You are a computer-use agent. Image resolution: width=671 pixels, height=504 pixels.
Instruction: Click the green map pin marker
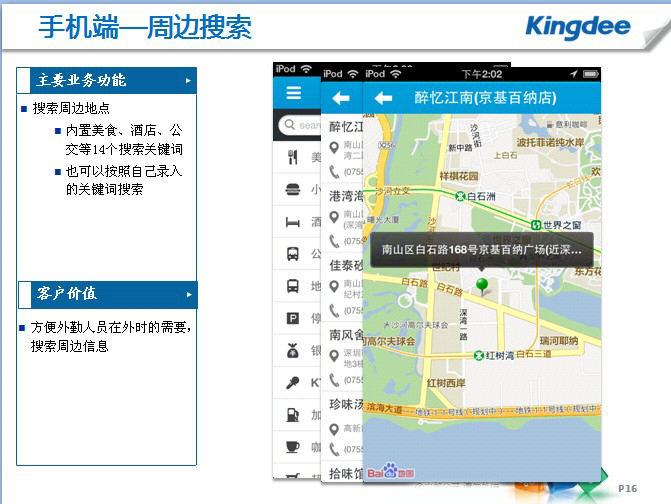[x=482, y=286]
